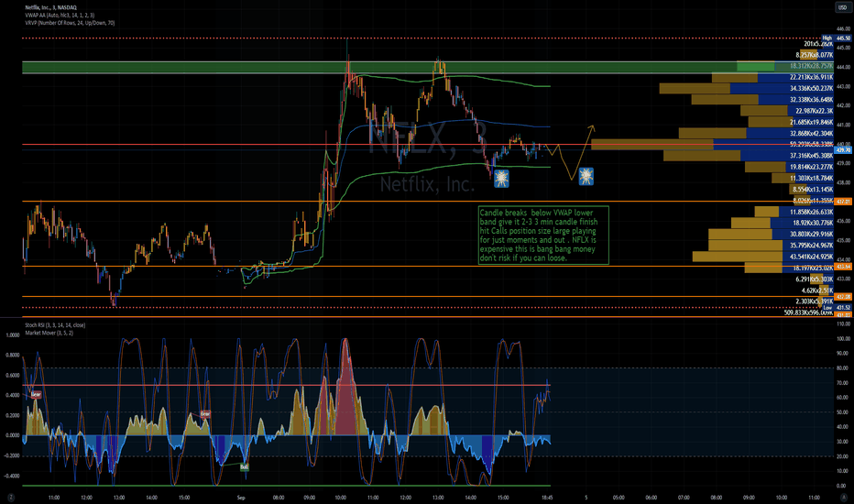854x504 pixels.
Task: Click the 446.00 price axis label
Action: [843, 29]
